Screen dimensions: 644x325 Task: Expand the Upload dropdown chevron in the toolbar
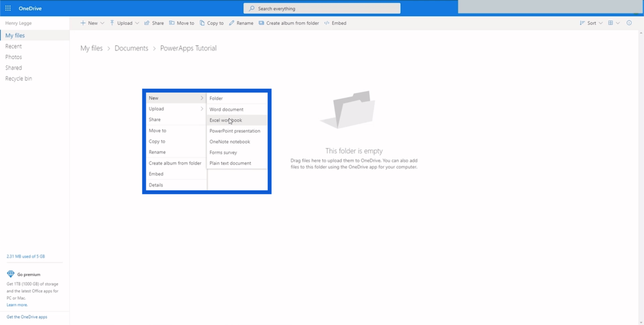[137, 23]
